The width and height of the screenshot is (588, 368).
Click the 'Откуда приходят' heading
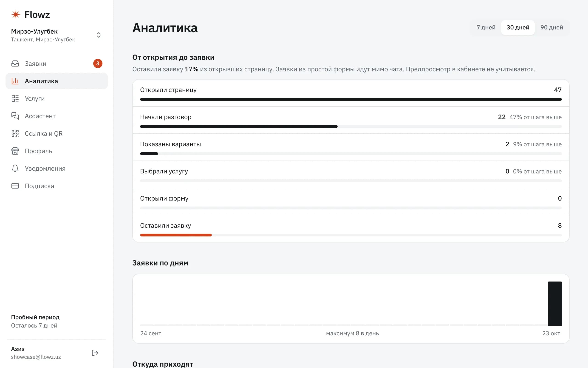point(163,364)
